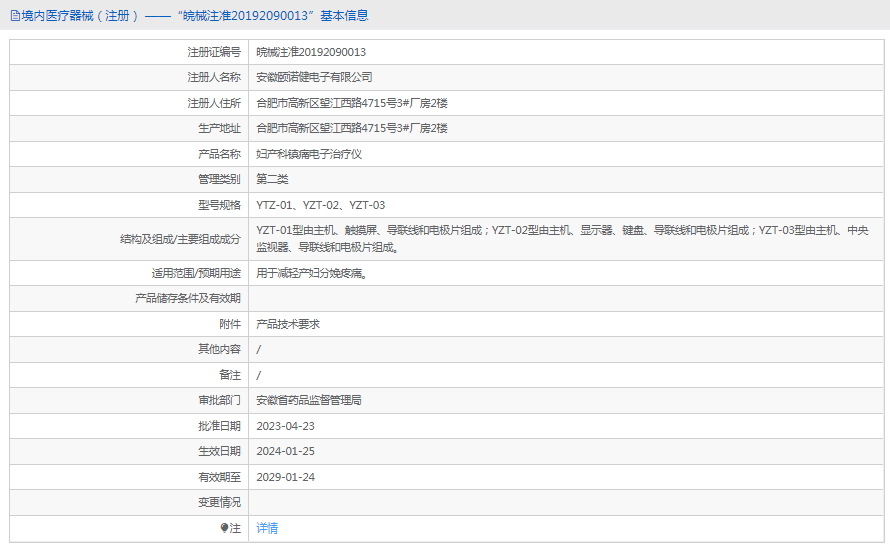Viewport: 890px width, 549px height.
Task: Click the 变更情况 row label
Action: click(x=219, y=502)
